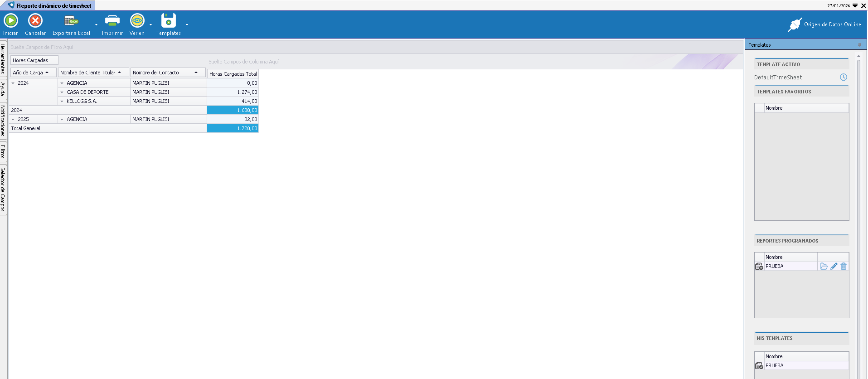Select PRUEBA in Mis Templates list

pos(774,366)
